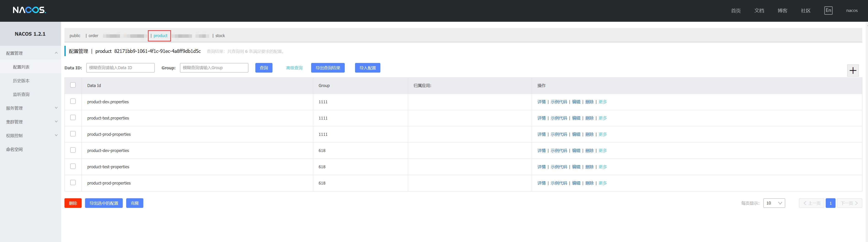Click the product-dev.properties Data Id text
This screenshot has width=868, height=242.
[108, 102]
